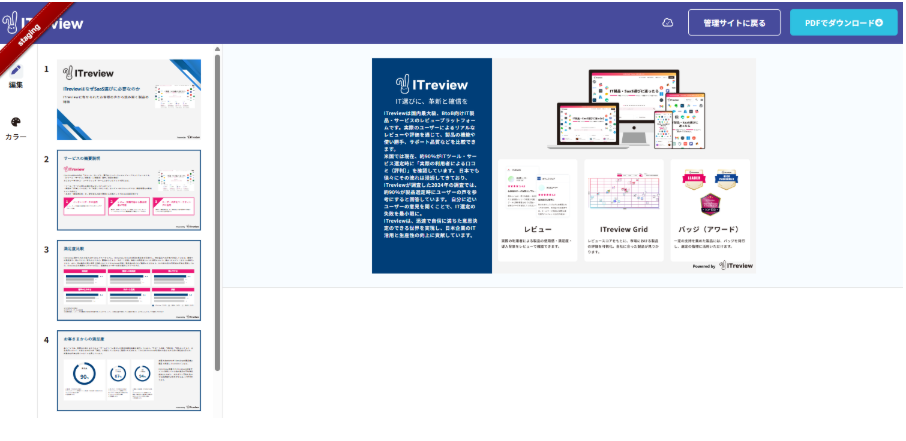Viewport: 906px width, 441px height.
Task: Click the ITreview logo on the slide's blue panel
Action: pyautogui.click(x=431, y=84)
